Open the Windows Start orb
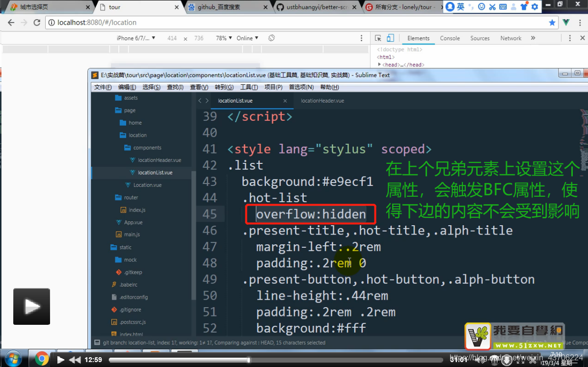 (x=14, y=359)
